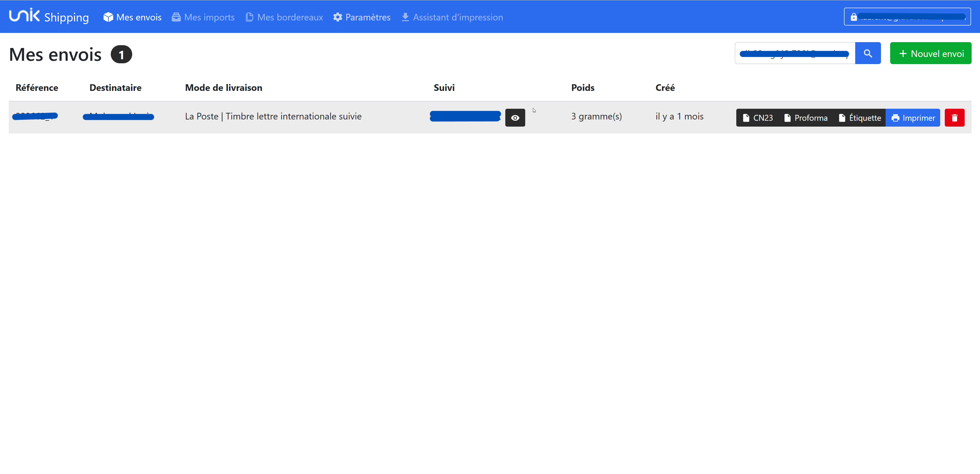Open the Proforma document
980x474 pixels.
806,118
